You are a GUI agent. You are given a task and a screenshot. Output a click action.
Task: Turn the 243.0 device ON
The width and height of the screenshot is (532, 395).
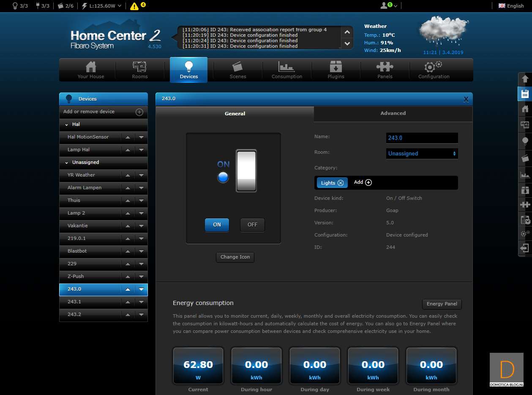point(217,225)
